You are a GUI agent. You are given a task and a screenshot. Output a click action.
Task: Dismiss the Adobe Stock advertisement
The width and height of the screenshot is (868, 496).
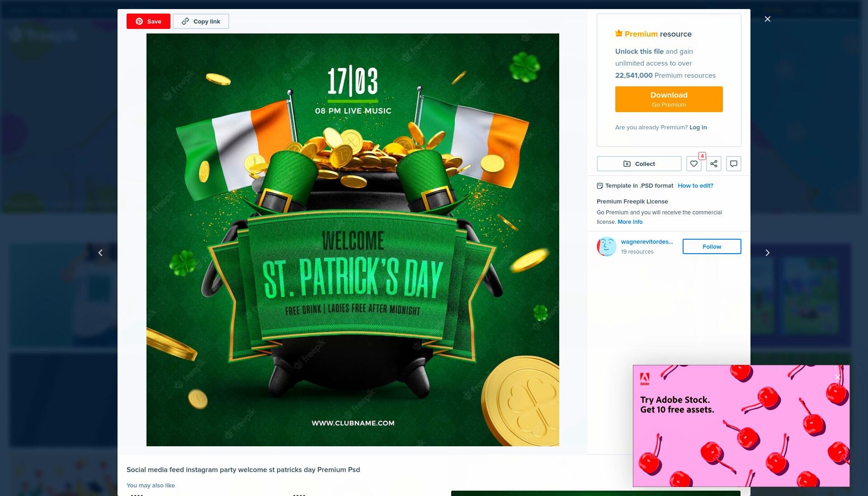[837, 377]
